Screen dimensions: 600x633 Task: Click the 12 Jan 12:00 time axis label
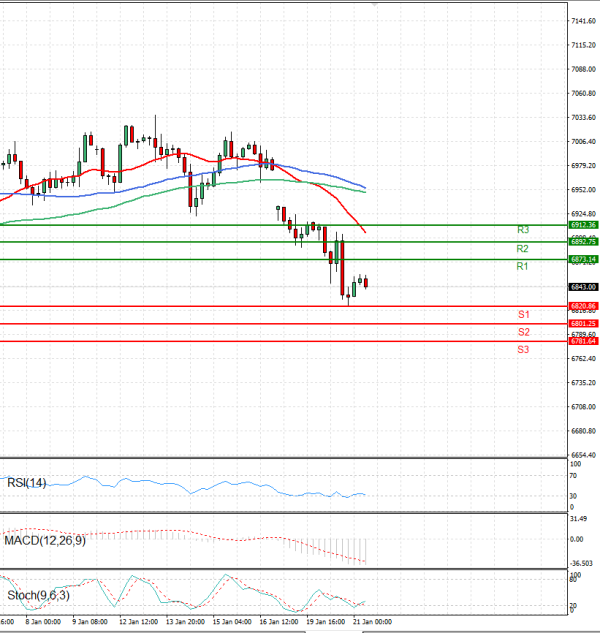[x=138, y=622]
